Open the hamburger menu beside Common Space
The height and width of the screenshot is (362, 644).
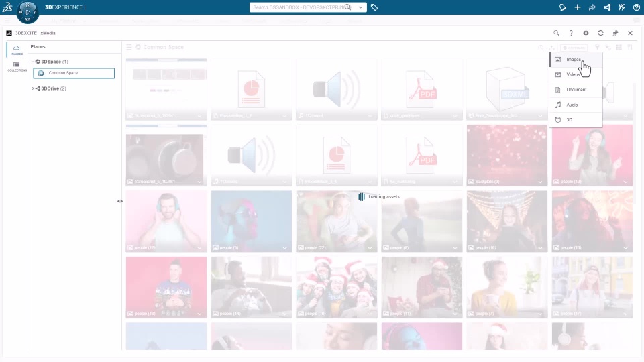click(x=129, y=47)
